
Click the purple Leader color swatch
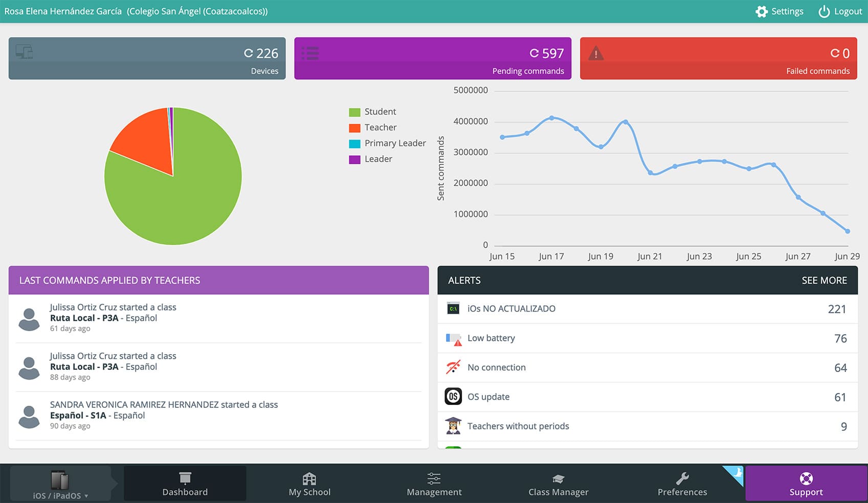354,160
